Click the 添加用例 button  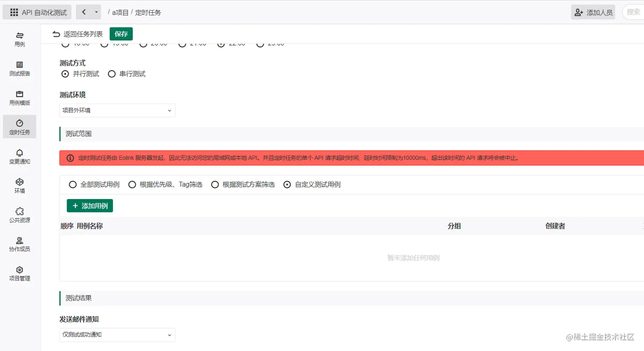point(90,206)
